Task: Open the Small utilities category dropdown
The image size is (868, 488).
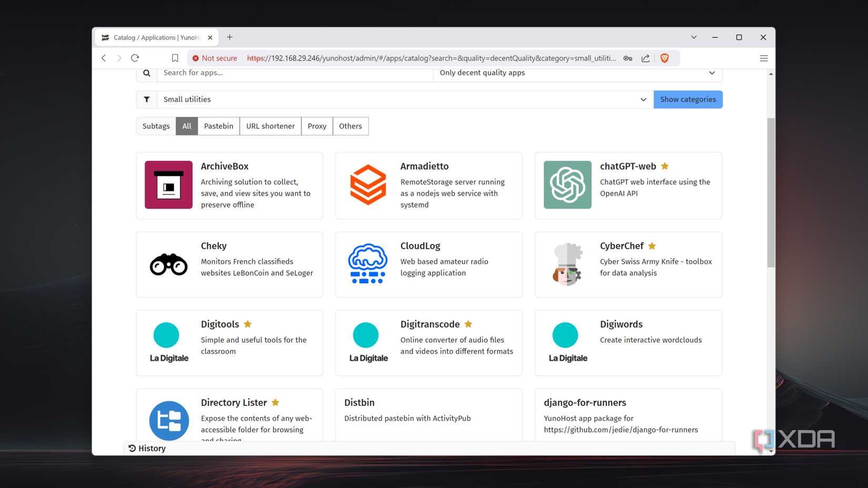Action: point(643,99)
